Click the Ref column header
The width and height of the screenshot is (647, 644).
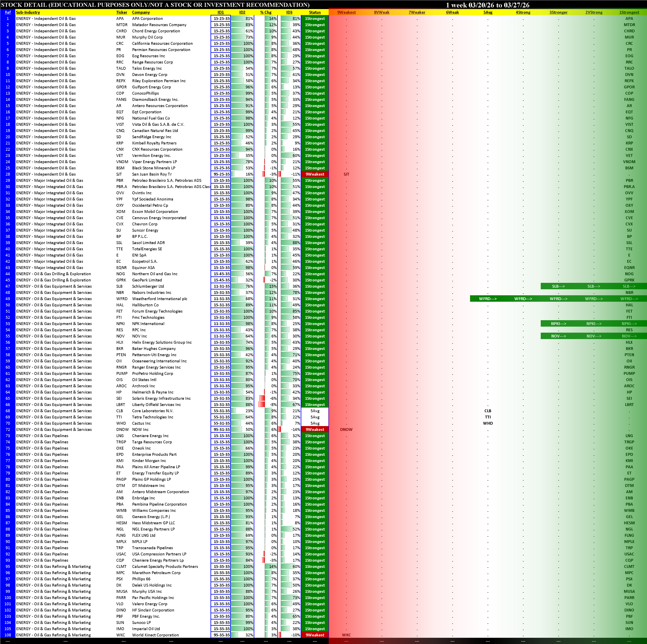8,12
